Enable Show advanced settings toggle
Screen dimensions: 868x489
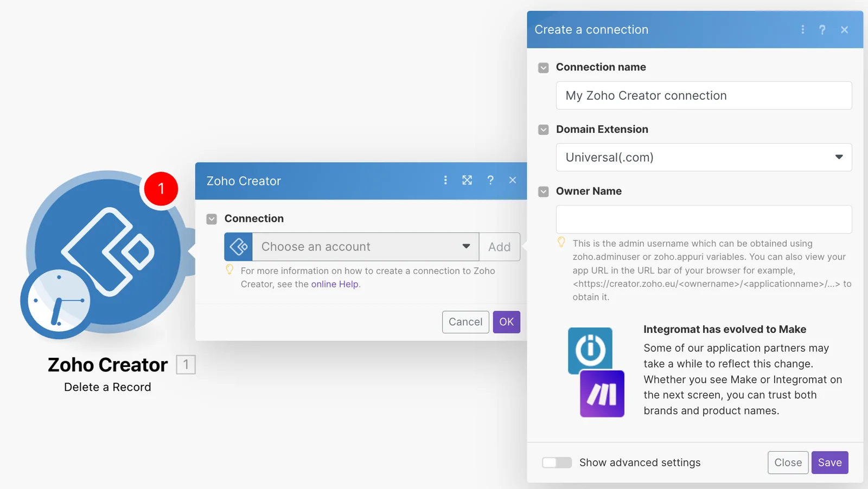(557, 462)
